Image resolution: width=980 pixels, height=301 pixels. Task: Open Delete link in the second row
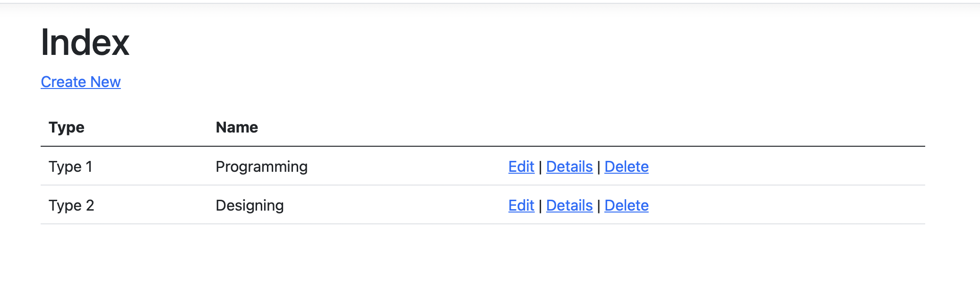pyautogui.click(x=626, y=205)
